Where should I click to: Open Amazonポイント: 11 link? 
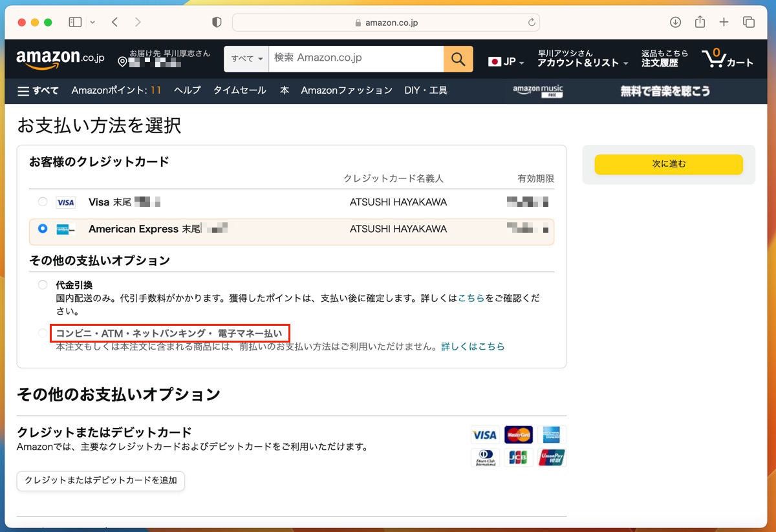coord(116,90)
